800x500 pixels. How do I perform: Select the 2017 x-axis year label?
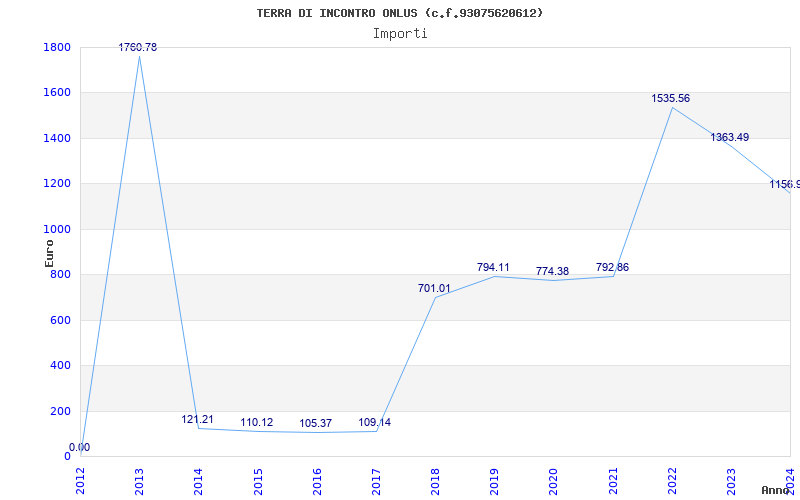(x=376, y=481)
